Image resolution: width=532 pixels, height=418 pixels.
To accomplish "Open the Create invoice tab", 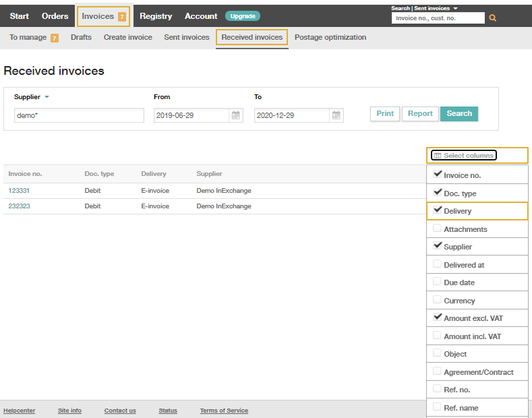I will tap(128, 37).
